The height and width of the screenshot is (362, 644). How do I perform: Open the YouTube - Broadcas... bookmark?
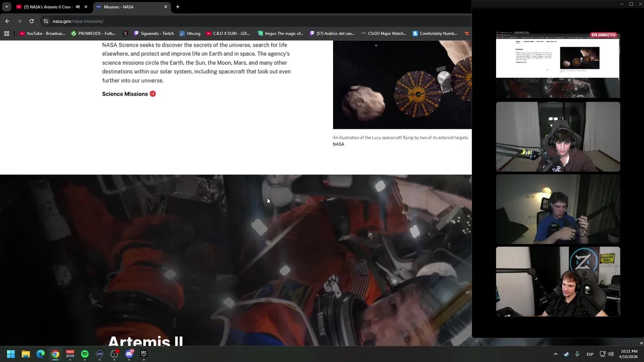pyautogui.click(x=42, y=34)
